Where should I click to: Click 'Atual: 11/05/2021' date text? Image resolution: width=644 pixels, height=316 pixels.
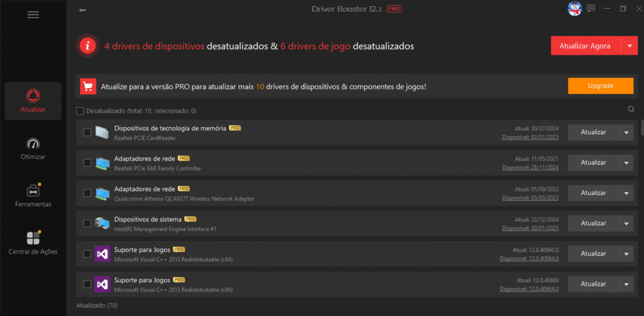click(x=537, y=159)
